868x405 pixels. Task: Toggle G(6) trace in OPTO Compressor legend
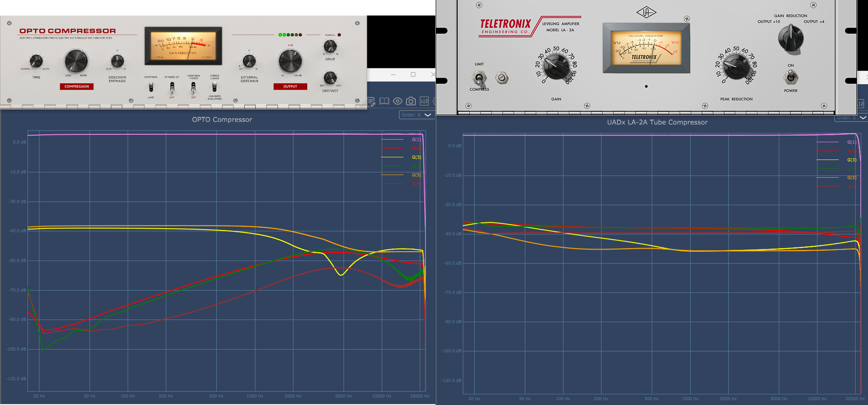pyautogui.click(x=416, y=184)
